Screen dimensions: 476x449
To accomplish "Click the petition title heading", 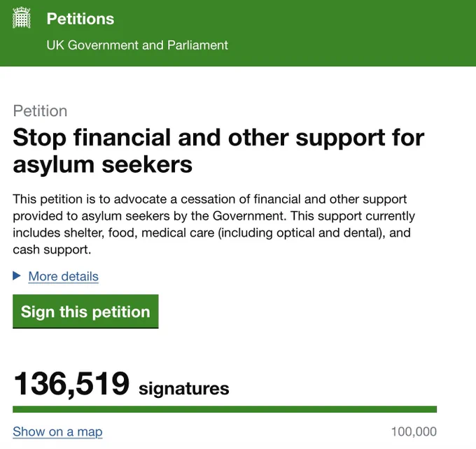I will [x=218, y=151].
